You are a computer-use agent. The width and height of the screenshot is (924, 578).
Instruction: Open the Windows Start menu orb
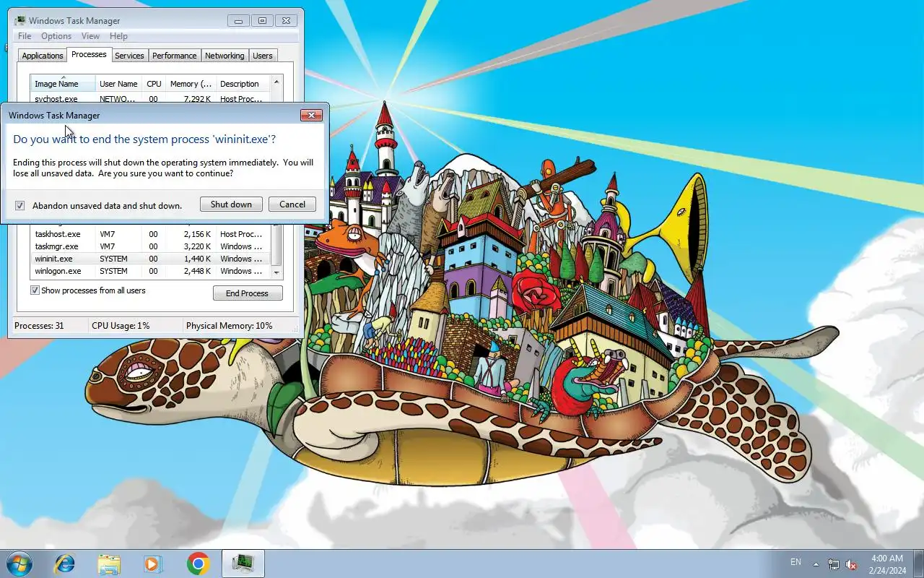coord(19,563)
